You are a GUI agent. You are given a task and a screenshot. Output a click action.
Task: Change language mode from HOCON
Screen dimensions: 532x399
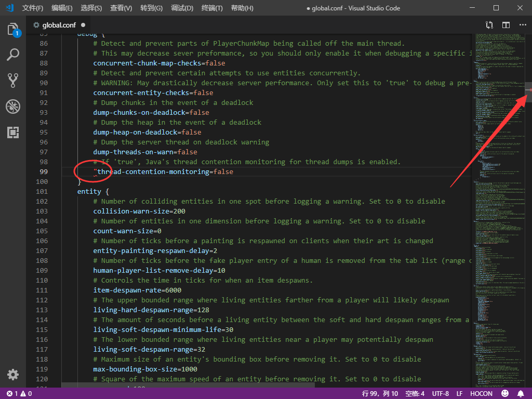481,393
